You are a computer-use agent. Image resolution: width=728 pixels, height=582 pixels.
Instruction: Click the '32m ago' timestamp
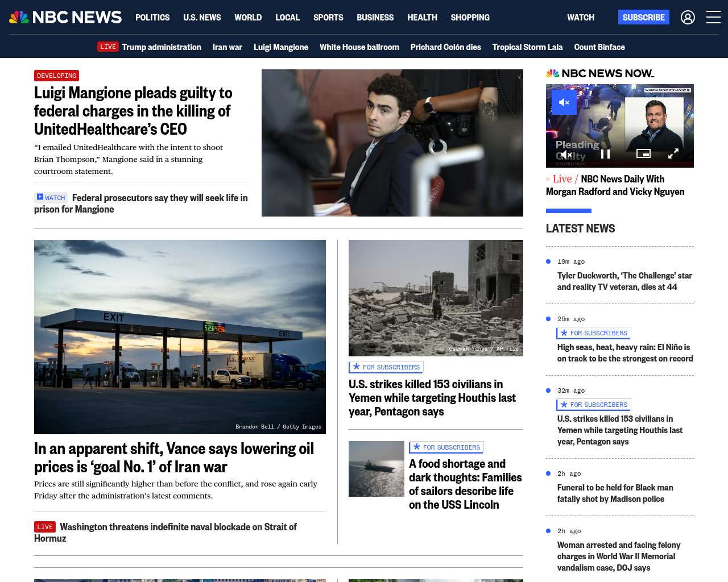tap(571, 391)
